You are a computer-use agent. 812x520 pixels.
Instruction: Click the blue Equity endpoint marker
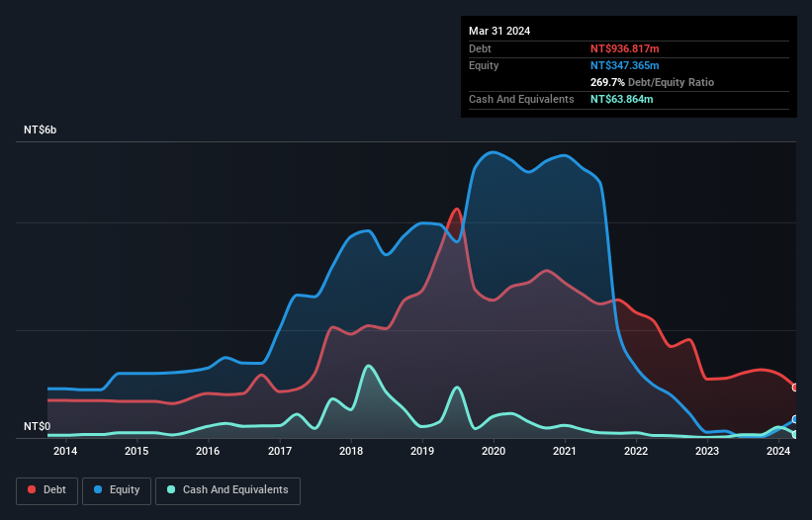click(795, 419)
